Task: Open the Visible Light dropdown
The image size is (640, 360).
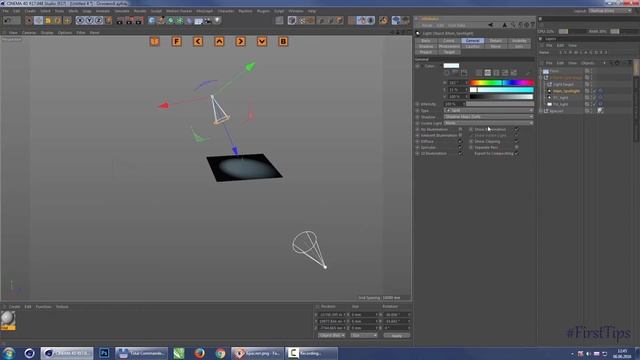Action: pos(489,123)
